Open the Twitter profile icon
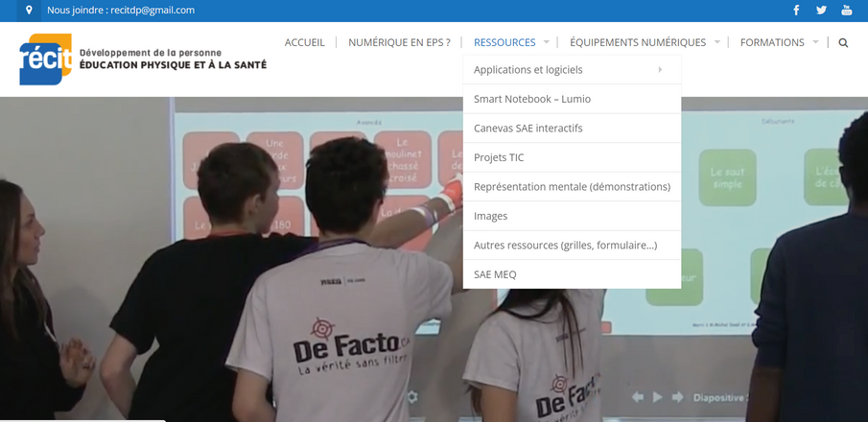This screenshot has width=868, height=422. (x=821, y=11)
